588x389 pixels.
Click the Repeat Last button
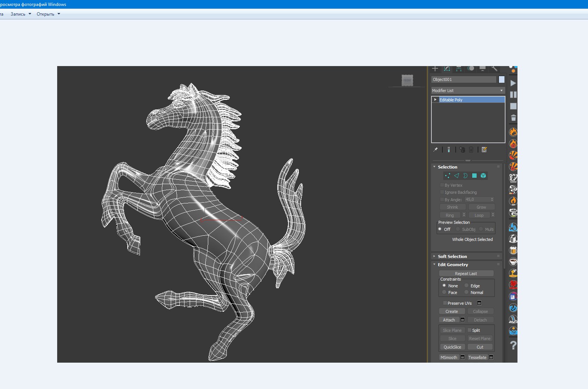tap(466, 273)
